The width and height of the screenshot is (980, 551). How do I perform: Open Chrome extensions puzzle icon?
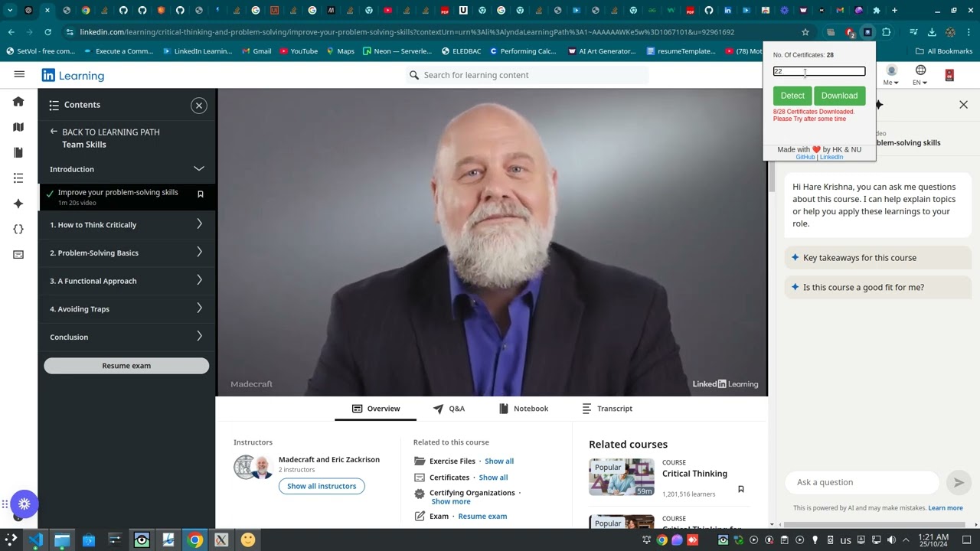click(887, 32)
